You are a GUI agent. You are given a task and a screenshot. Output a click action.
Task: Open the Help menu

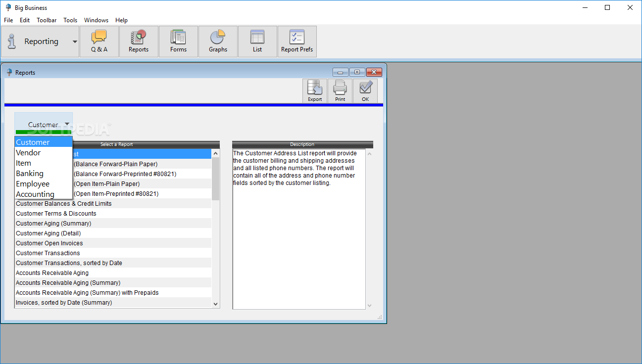click(x=121, y=20)
